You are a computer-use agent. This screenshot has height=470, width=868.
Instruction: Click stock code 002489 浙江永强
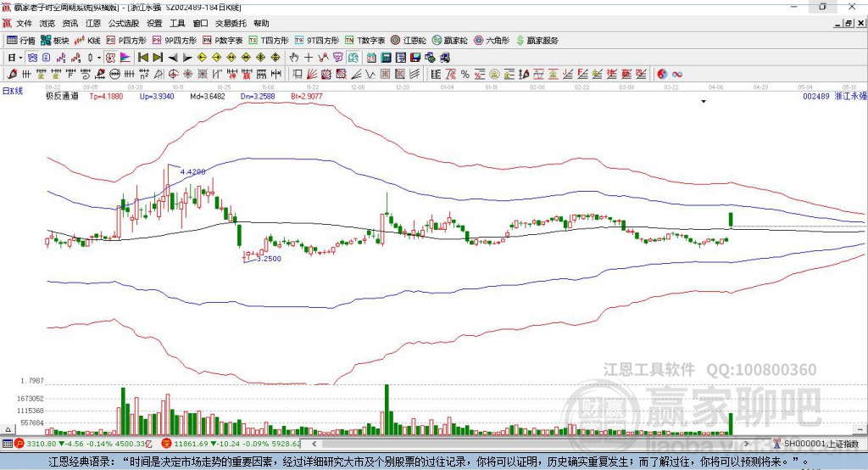click(x=835, y=96)
